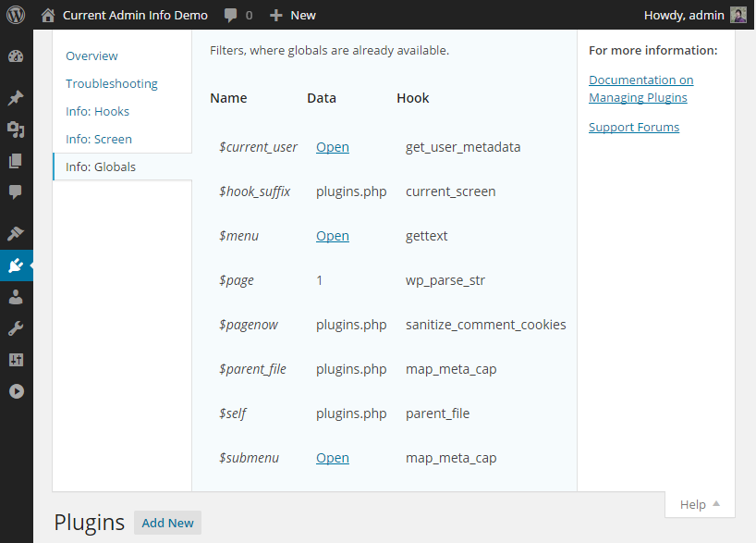Screen dimensions: 756x543
Task: Open the $current_user data link
Action: tap(332, 147)
